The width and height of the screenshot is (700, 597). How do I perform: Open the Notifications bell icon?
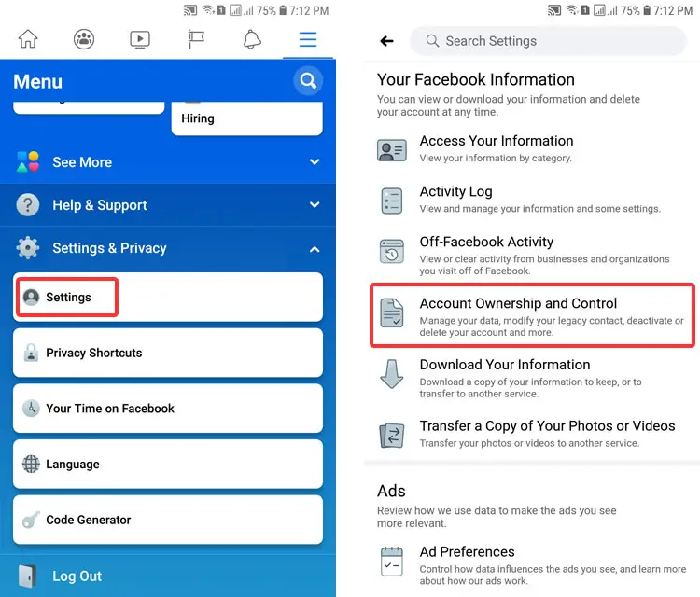tap(252, 39)
